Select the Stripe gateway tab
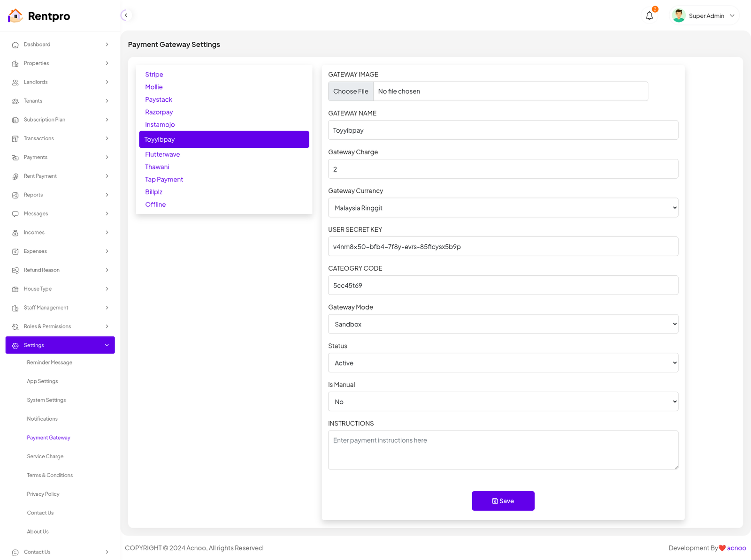Viewport: 751px width, 560px height. tap(154, 75)
